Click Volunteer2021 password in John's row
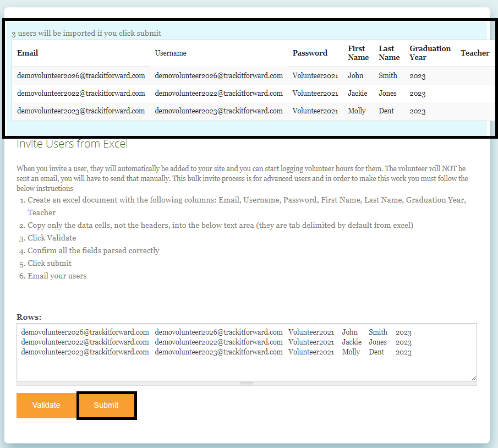 (x=315, y=75)
